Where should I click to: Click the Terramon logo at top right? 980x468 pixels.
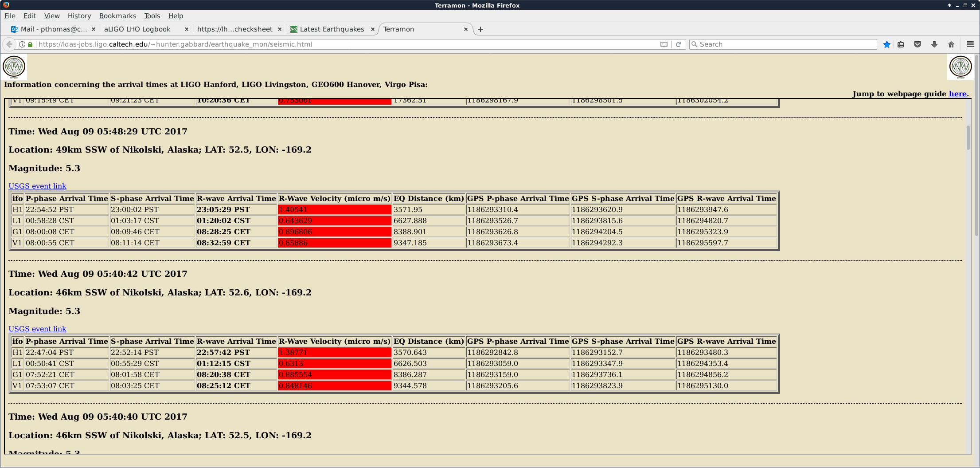click(960, 67)
